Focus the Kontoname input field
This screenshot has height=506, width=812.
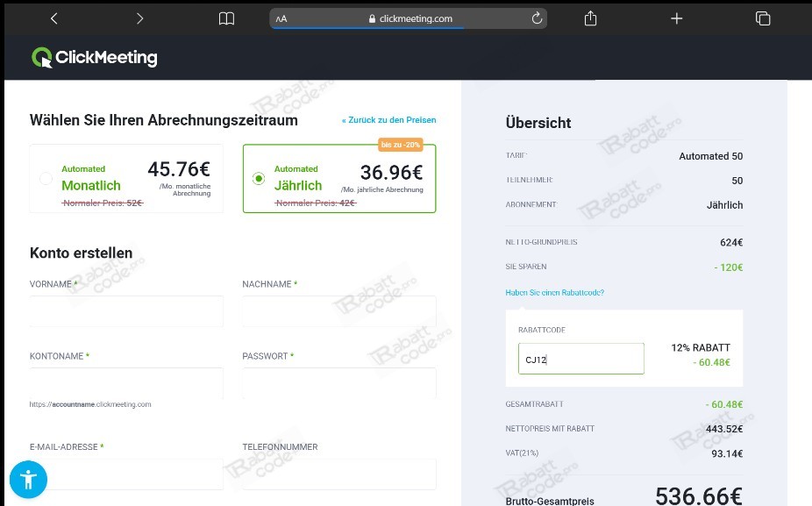(126, 383)
